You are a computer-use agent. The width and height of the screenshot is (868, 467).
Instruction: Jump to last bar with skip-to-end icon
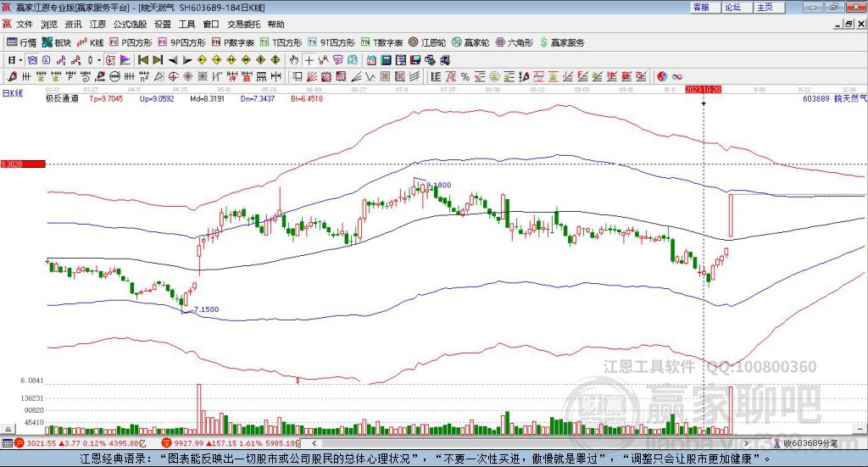[x=158, y=60]
